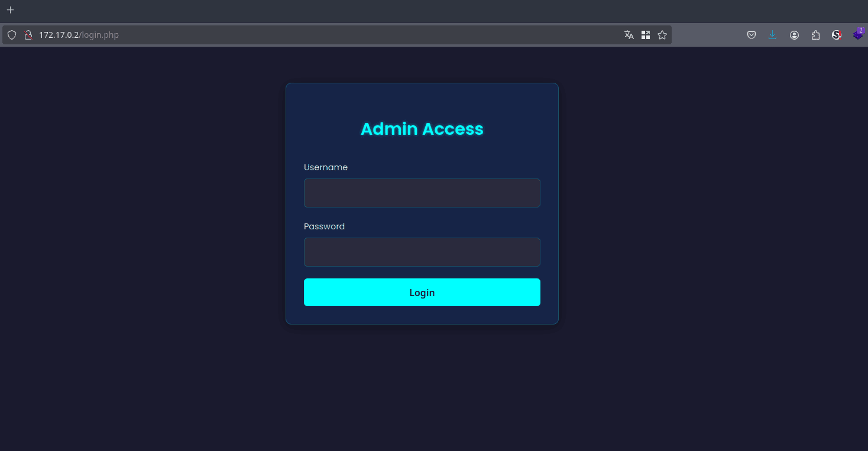Click the grid icon beside the bookmark star
Image resolution: width=868 pixels, height=451 pixels.
646,35
